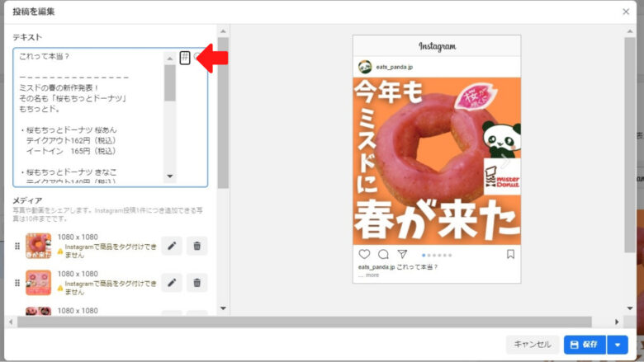Click preview panel scroll down arrow

click(x=630, y=308)
